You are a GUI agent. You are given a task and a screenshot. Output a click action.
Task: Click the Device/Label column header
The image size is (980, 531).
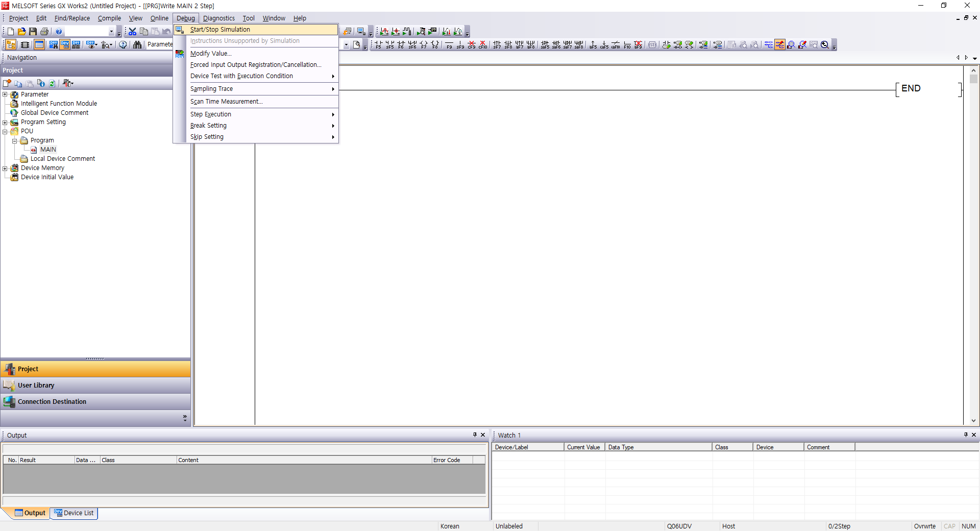coord(528,447)
